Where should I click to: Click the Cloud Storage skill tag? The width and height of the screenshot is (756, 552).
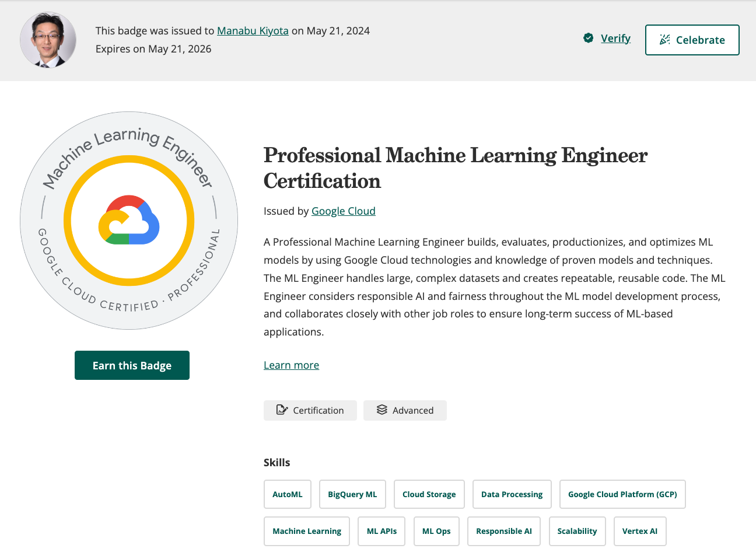(x=429, y=494)
